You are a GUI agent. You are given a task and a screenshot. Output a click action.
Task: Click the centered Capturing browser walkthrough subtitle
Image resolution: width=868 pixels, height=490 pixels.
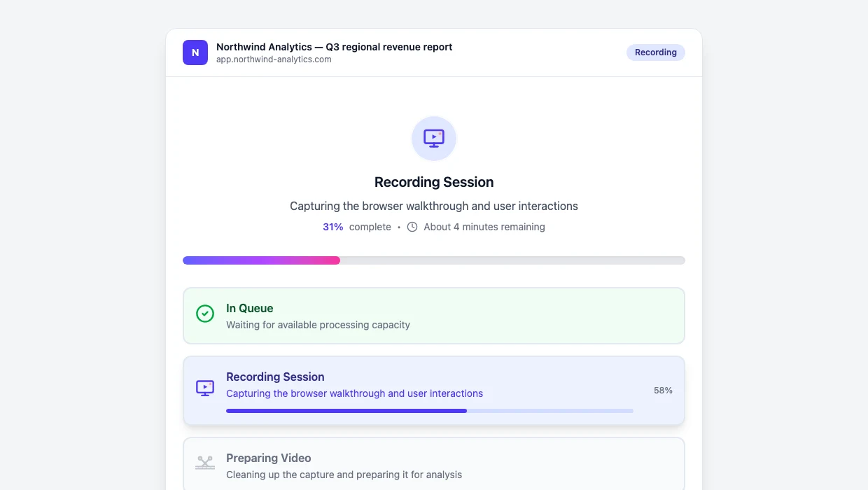coord(434,206)
